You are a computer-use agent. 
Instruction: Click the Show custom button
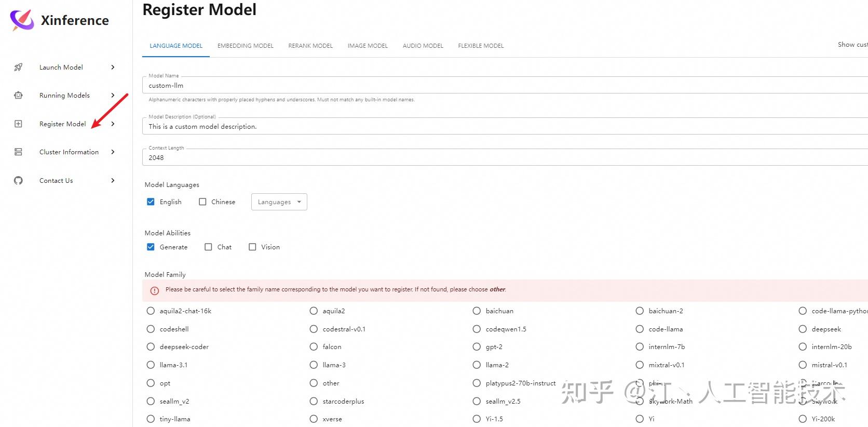tap(852, 45)
